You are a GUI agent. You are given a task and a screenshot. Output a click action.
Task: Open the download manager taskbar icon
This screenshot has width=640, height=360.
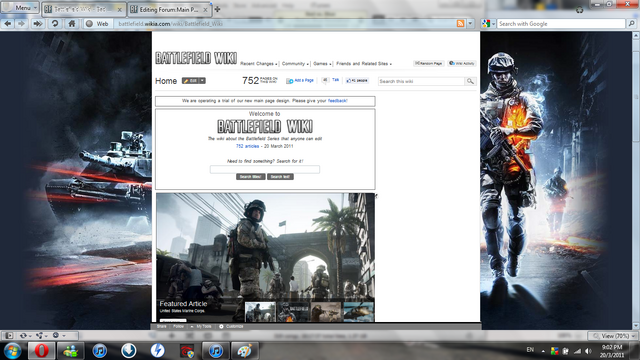click(129, 351)
